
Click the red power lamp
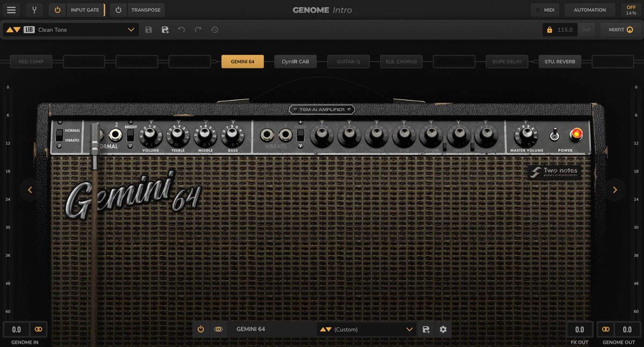(x=577, y=134)
